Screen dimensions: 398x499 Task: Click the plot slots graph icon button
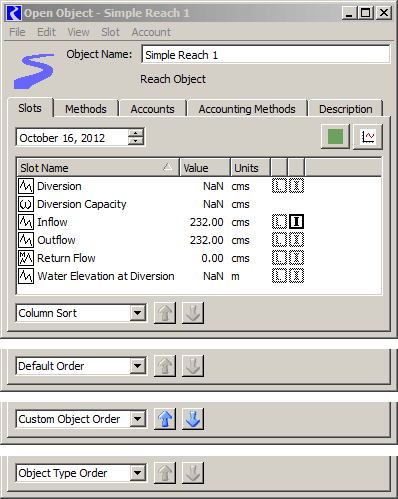click(368, 137)
